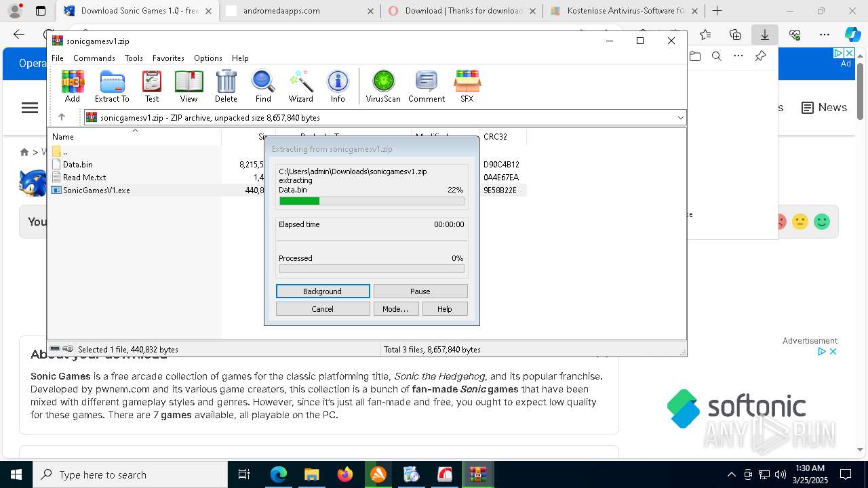Sort by the CRC32 column header

coord(502,136)
